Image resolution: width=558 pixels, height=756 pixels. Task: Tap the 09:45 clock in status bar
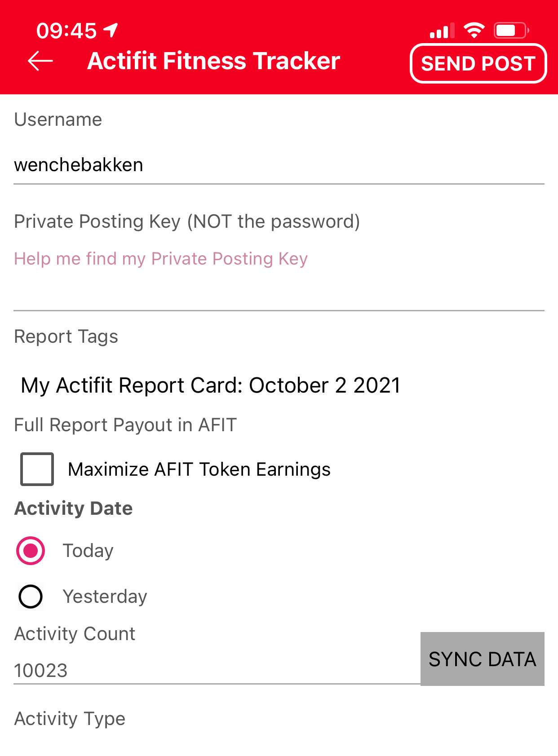tap(66, 31)
